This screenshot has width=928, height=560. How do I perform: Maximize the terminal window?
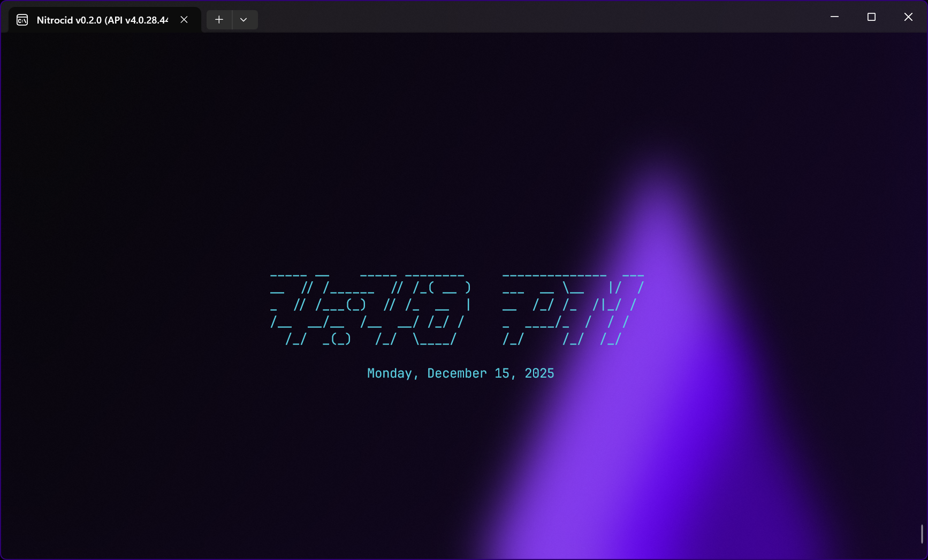coord(871,17)
